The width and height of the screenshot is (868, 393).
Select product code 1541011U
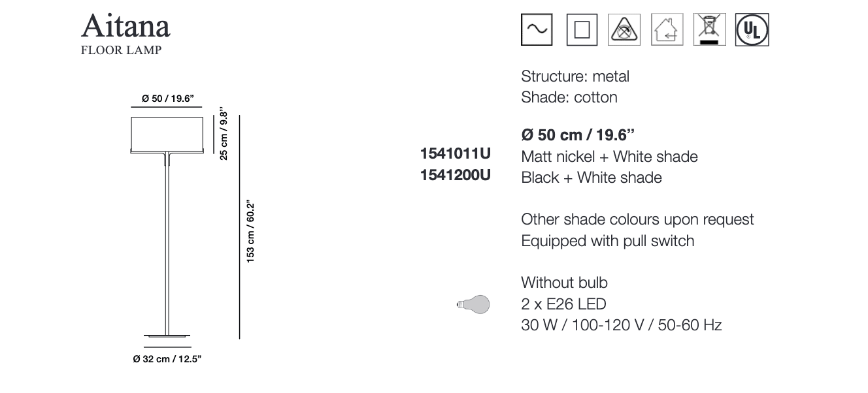[455, 154]
